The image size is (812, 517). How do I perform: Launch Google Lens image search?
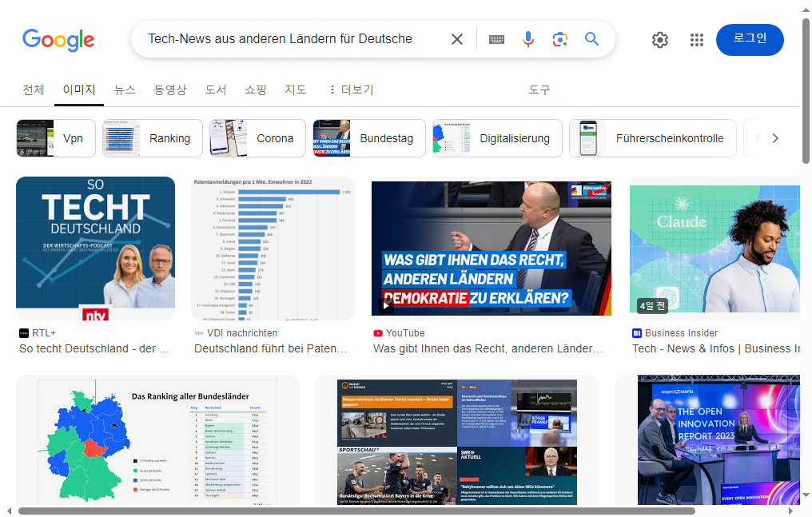tap(559, 39)
